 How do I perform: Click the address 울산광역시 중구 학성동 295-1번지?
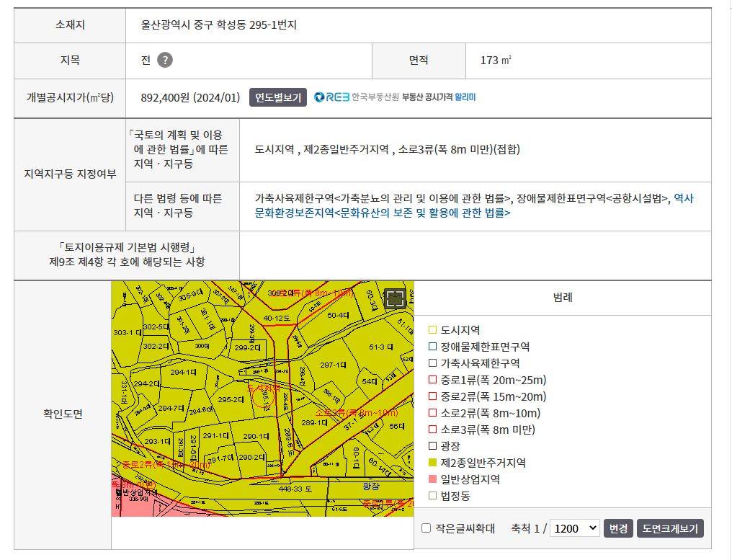tap(219, 25)
